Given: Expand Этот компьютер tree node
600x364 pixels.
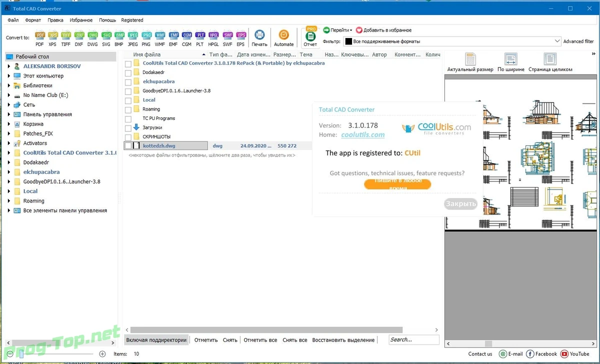Looking at the screenshot, I should [9, 76].
